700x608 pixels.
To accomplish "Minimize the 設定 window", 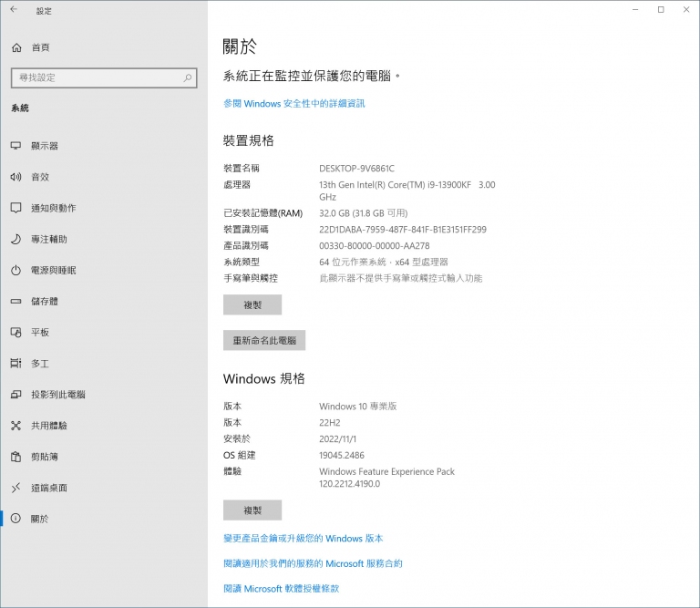I will pyautogui.click(x=635, y=9).
